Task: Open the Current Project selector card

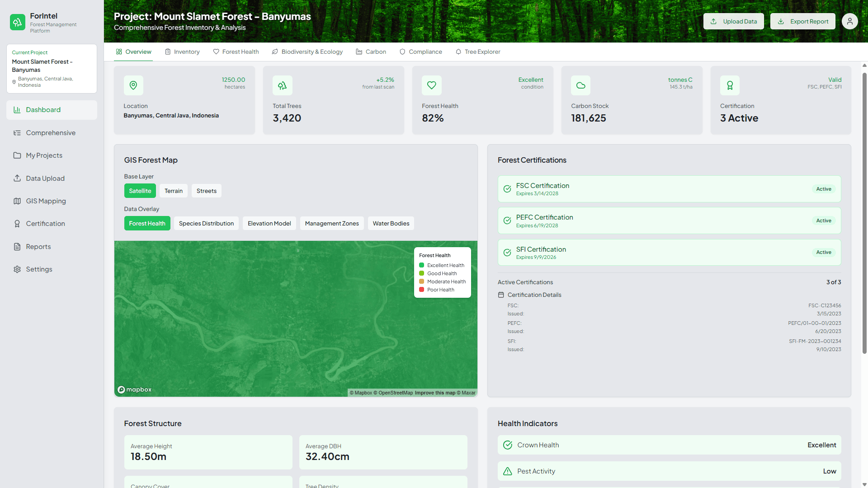Action: coord(52,69)
